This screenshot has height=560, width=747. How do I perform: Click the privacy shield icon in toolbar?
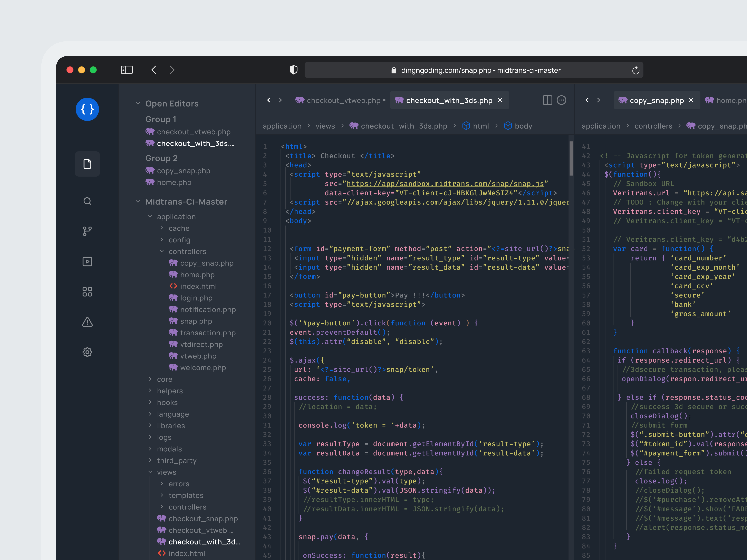(293, 70)
